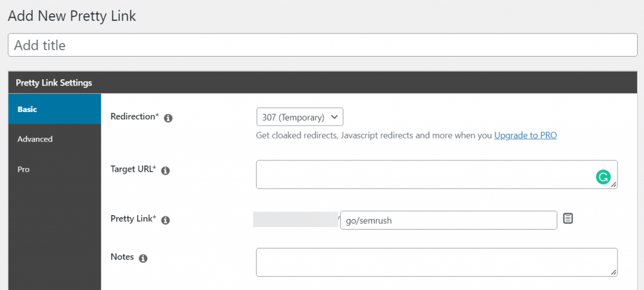644x290 pixels.
Task: Show the Pretty Link field info tooltip icon
Action: 165,221
